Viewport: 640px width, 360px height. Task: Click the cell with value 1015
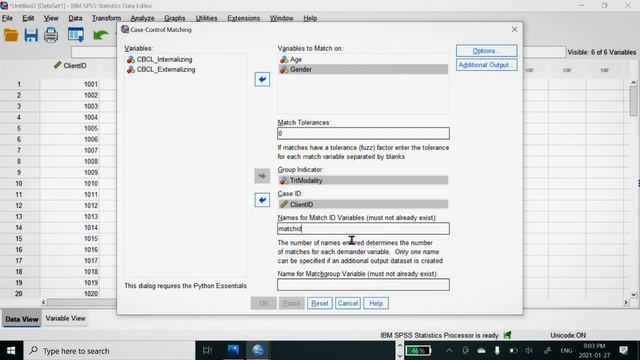[70, 238]
